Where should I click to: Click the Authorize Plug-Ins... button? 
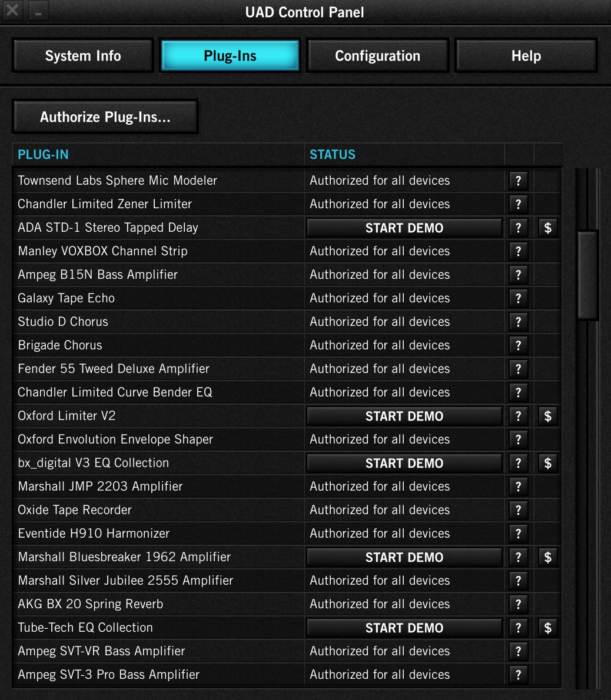(x=105, y=117)
